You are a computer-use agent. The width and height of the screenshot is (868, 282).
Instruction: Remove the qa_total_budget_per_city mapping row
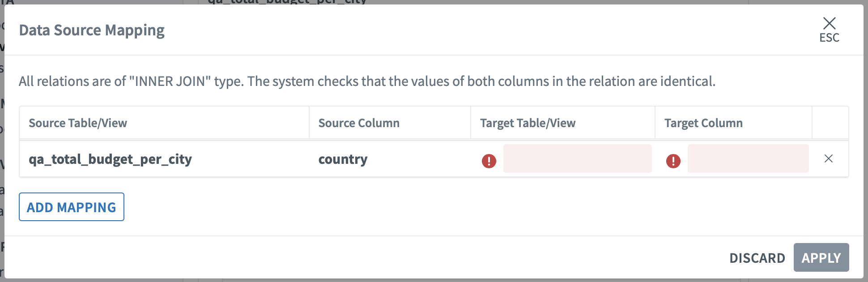828,158
